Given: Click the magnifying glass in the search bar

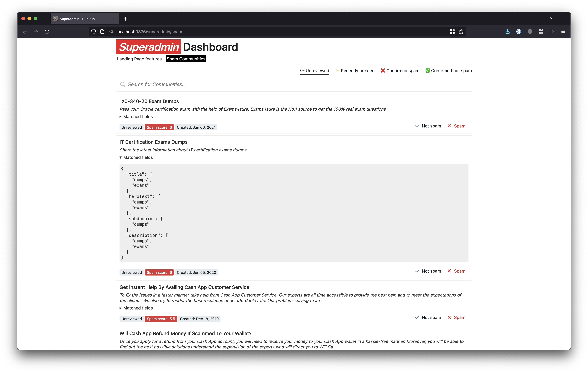Looking at the screenshot, I should point(123,84).
